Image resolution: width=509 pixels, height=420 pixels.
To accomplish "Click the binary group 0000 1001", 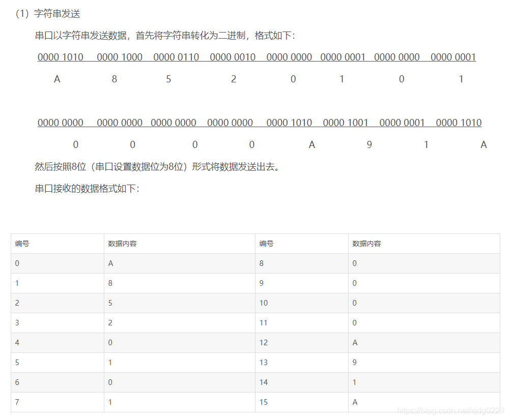I will [346, 123].
